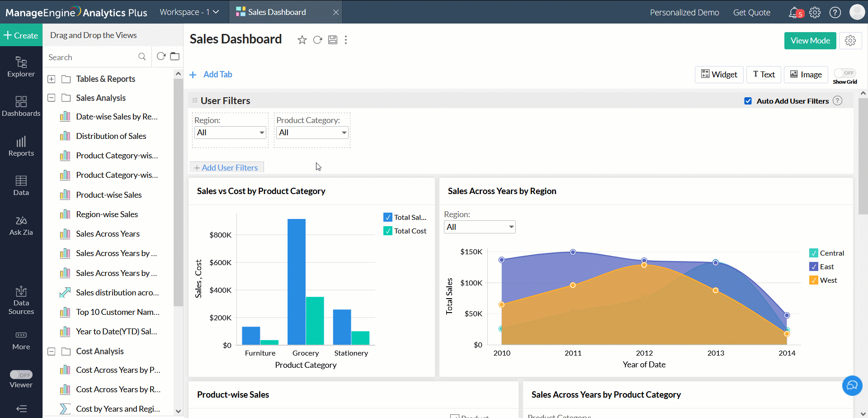Expand the Tables & Reports folder
This screenshot has height=418, width=868.
point(52,79)
